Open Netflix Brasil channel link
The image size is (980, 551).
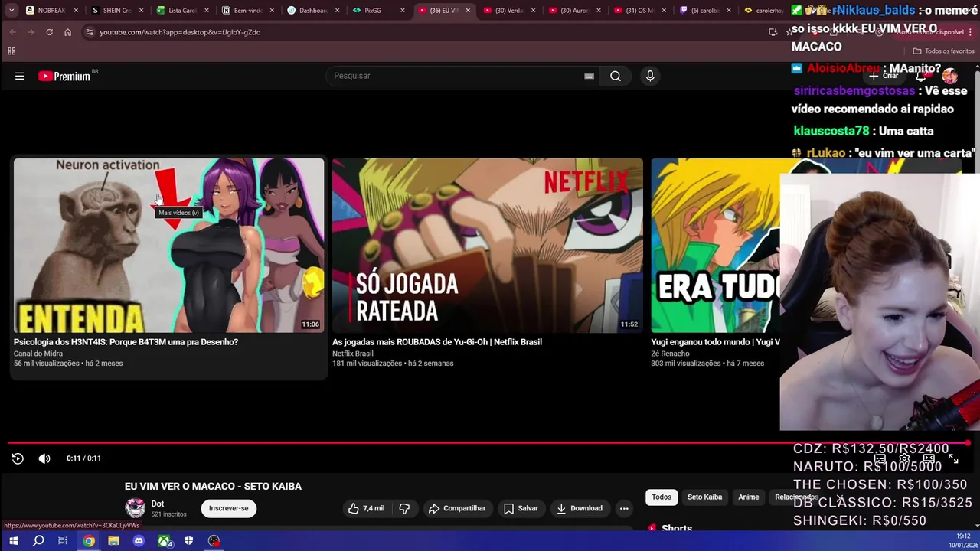click(x=353, y=354)
